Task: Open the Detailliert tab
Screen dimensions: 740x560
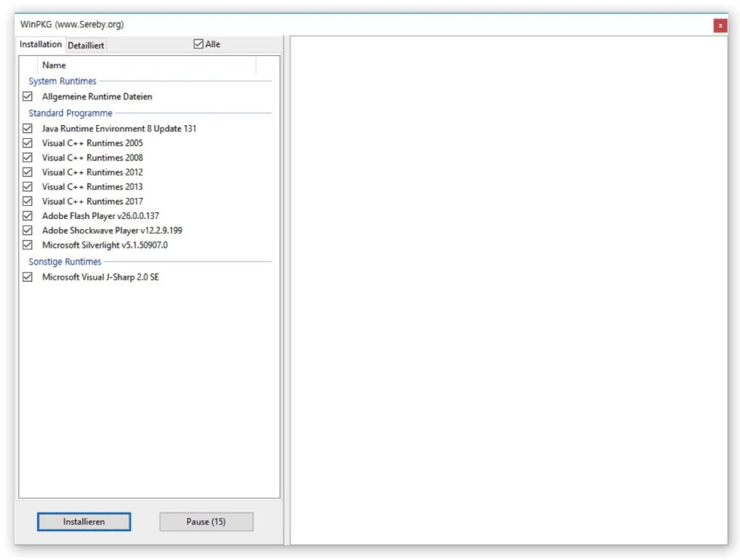Action: point(86,46)
